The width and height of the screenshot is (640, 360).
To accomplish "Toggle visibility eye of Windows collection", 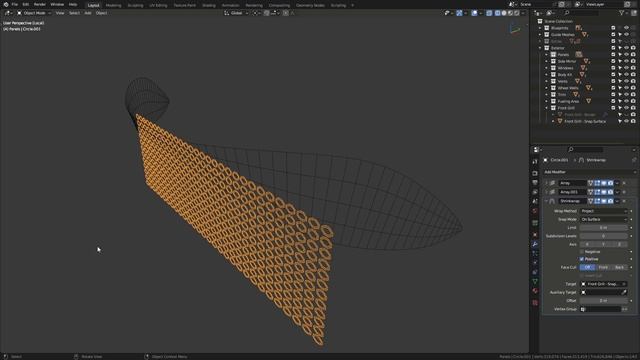I will tap(627, 68).
